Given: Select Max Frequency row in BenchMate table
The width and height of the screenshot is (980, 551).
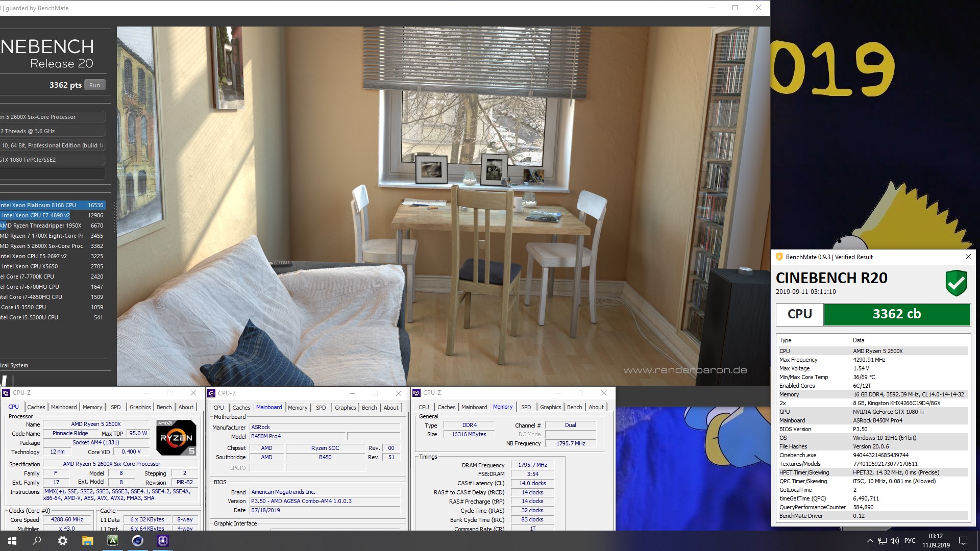Looking at the screenshot, I should point(872,360).
